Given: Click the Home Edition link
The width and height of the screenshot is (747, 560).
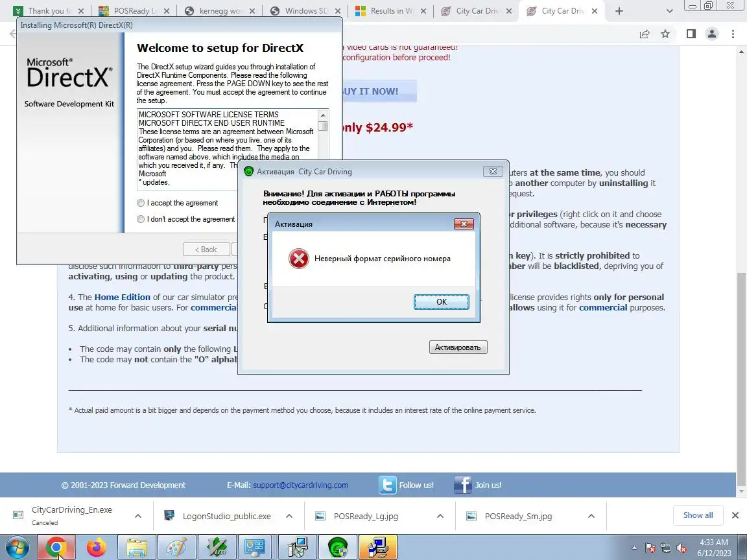Looking at the screenshot, I should click(122, 297).
